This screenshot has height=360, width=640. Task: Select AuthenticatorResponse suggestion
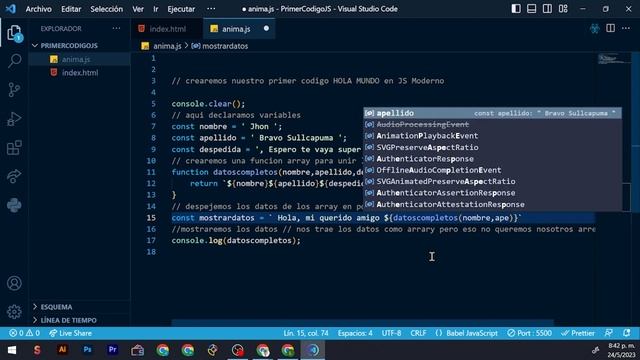(493, 158)
